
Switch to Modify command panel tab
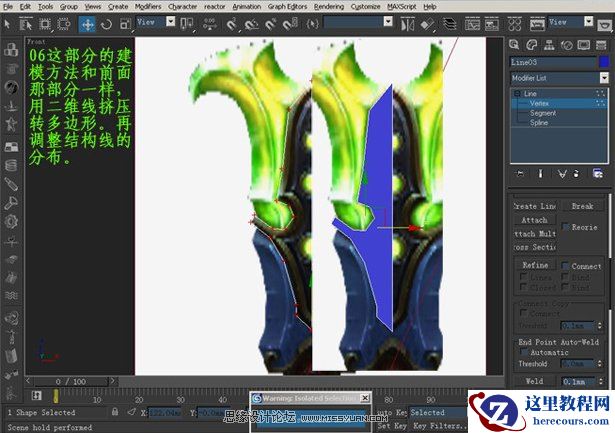click(x=531, y=45)
